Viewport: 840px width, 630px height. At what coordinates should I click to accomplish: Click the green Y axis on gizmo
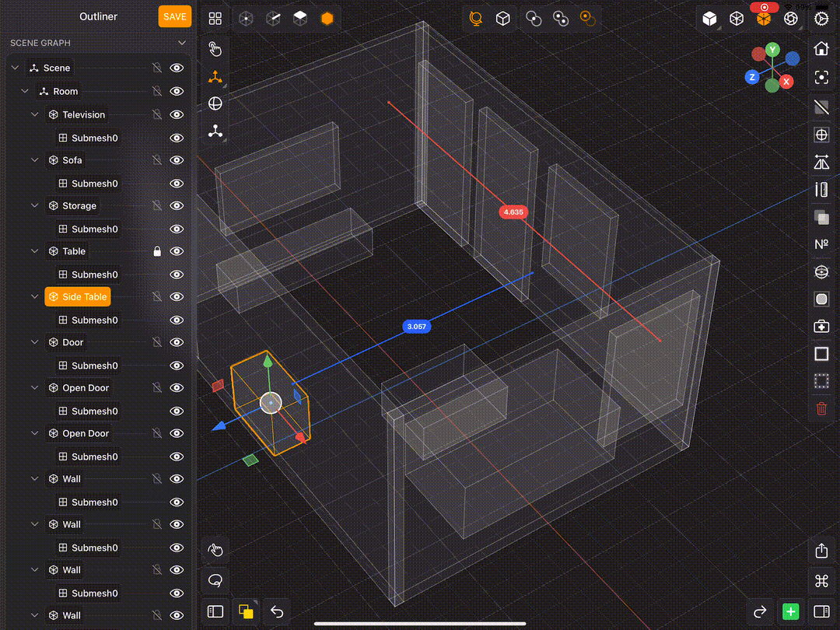coord(772,50)
